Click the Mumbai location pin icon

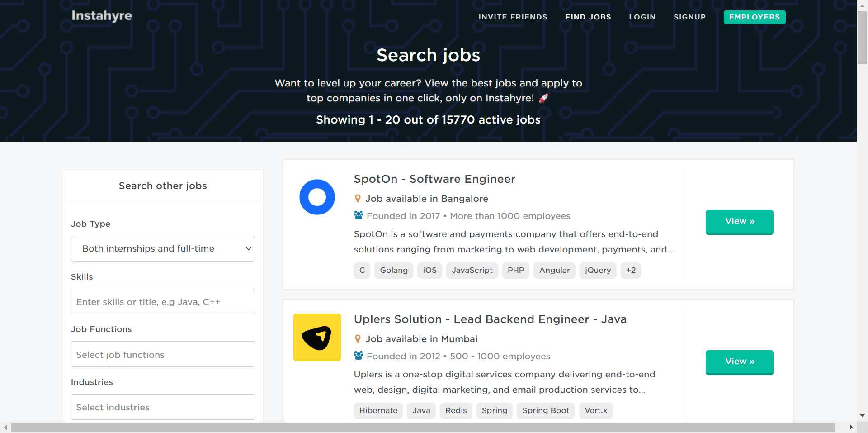point(358,339)
